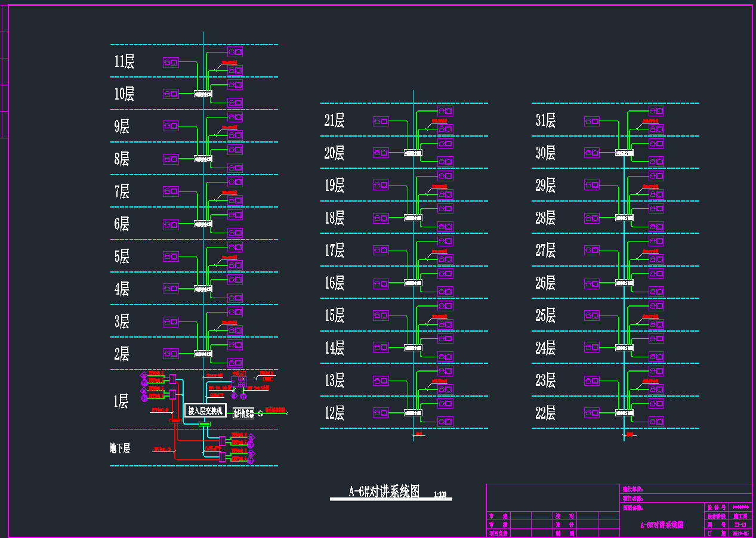756x538 pixels.
Task: Select the white distributor box on the 30层 riser
Action: point(624,153)
